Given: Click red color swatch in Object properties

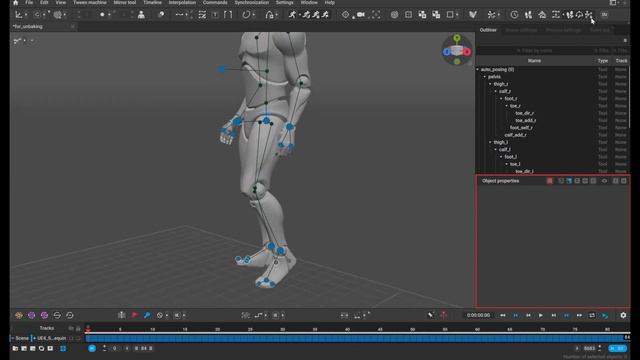Looking at the screenshot, I should click(x=550, y=181).
